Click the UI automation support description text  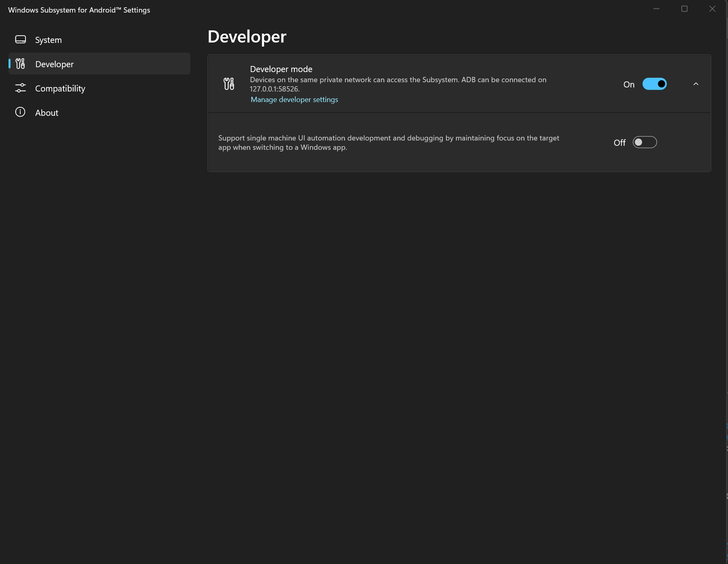coord(389,143)
